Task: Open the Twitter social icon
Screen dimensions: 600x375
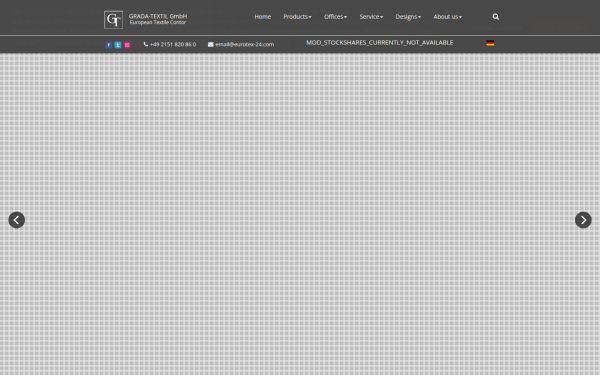Action: (x=118, y=45)
